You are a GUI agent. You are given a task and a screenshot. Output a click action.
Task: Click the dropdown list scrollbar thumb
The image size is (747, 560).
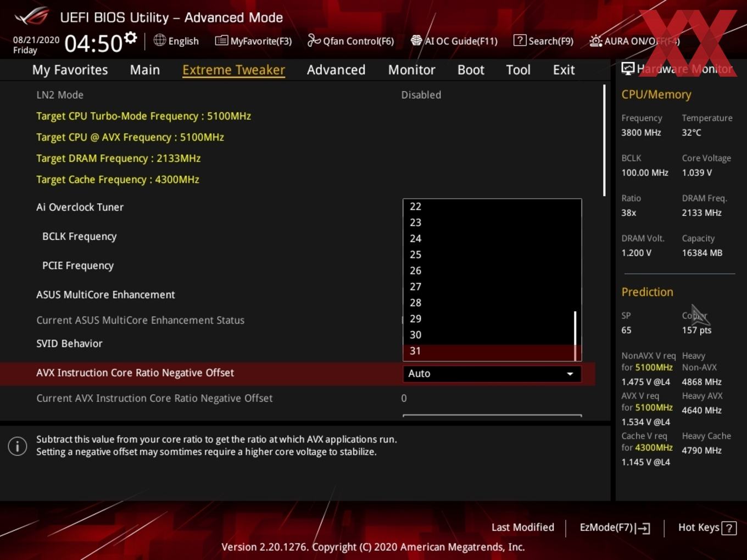pos(575,336)
